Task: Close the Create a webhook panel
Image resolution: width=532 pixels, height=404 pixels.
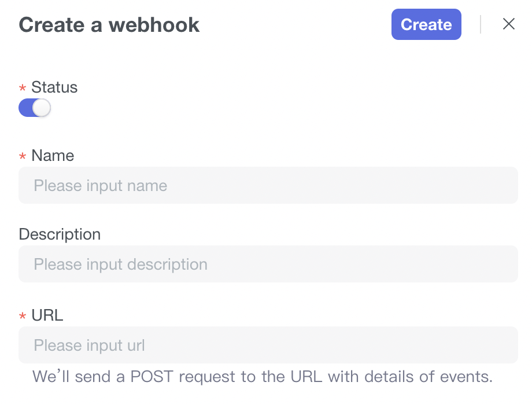Action: click(x=508, y=24)
